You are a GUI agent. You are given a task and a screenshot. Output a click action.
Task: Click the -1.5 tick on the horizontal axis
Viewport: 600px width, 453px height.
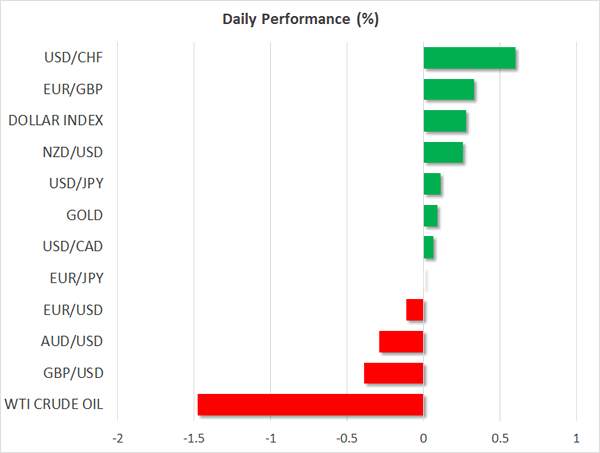click(x=194, y=438)
